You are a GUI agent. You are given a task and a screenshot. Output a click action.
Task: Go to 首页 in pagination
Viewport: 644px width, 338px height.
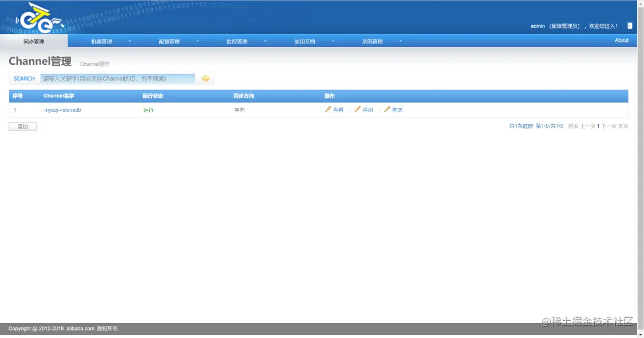pos(573,126)
